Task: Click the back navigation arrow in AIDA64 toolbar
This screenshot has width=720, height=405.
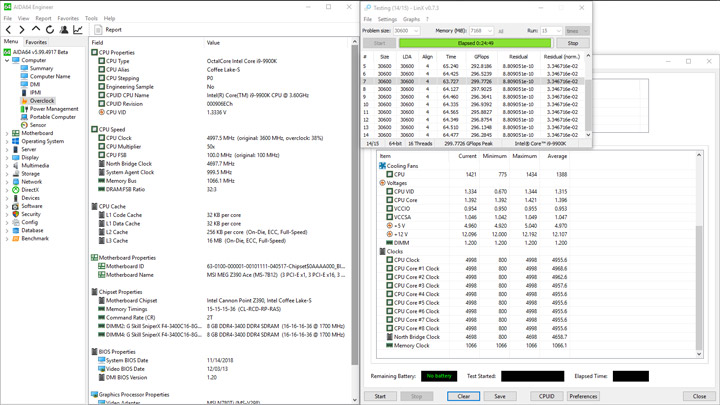Action: click(8, 30)
